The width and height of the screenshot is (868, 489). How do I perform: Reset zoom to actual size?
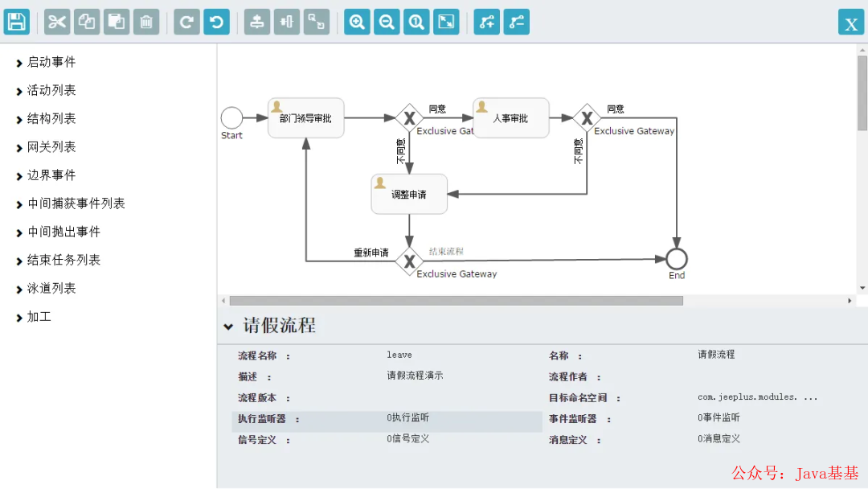pos(416,23)
